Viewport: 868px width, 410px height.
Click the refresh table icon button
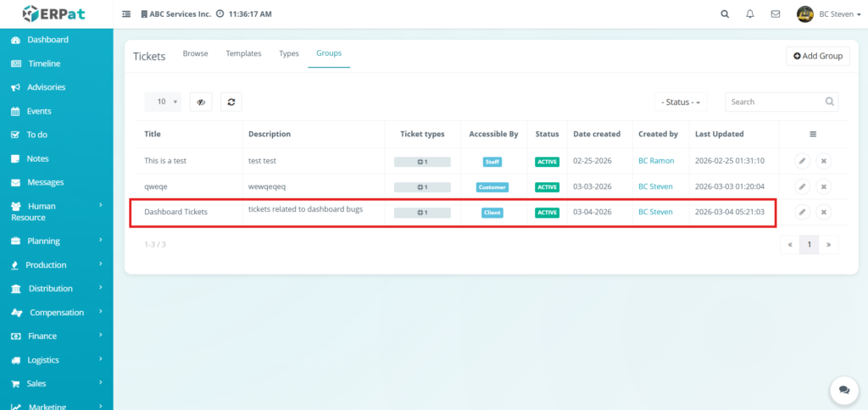(x=231, y=102)
